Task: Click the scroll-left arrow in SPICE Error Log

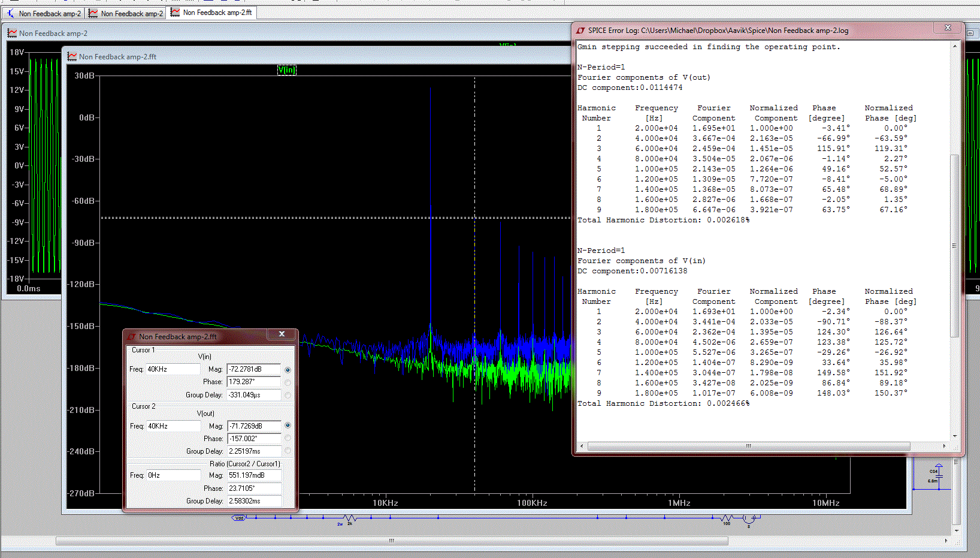Action: 582,446
